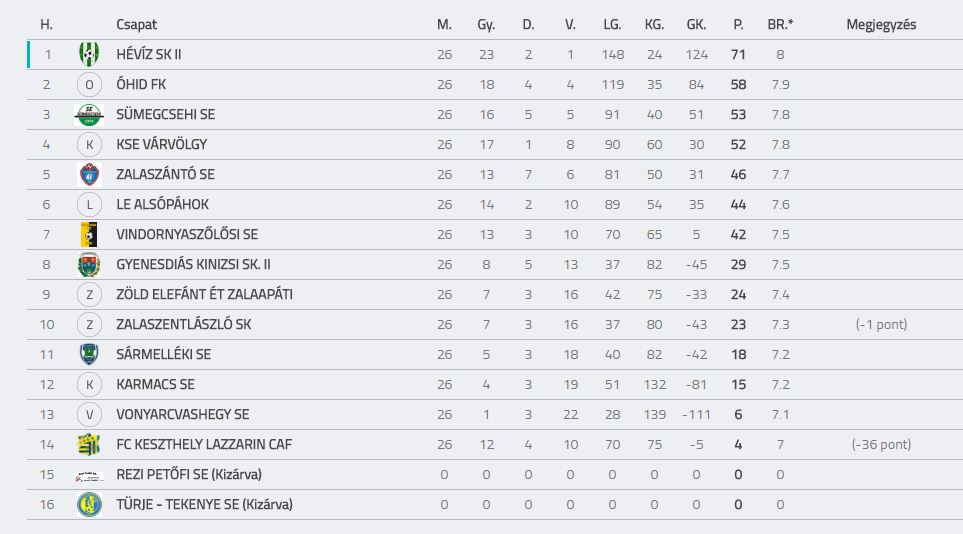The image size is (963, 534).
Task: Open the LE ALSÓPÁHOK team link
Action: coord(162,205)
